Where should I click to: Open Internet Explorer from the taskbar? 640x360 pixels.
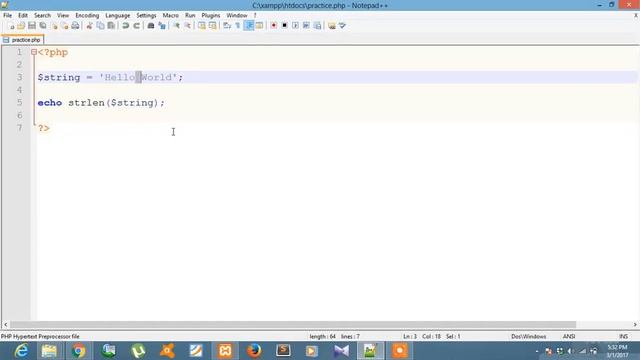tap(20, 351)
